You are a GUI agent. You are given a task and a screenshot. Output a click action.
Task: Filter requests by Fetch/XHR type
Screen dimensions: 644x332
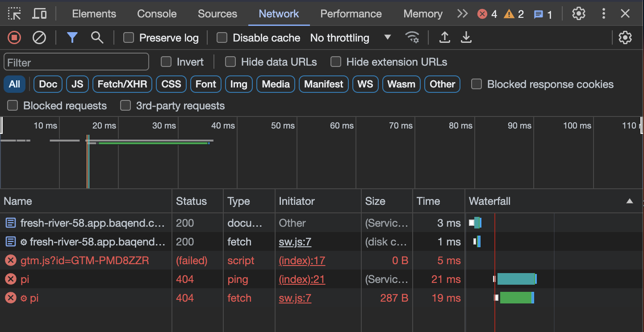click(122, 84)
